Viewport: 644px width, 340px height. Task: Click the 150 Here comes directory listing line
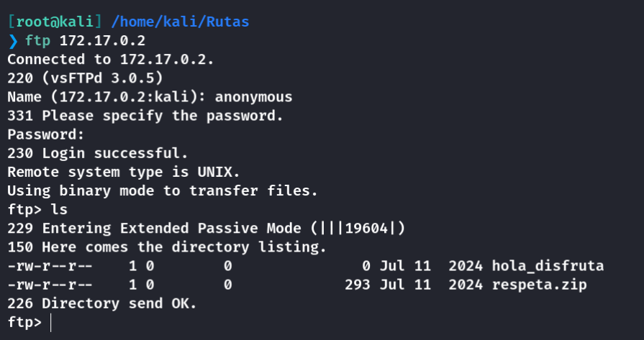click(x=167, y=247)
